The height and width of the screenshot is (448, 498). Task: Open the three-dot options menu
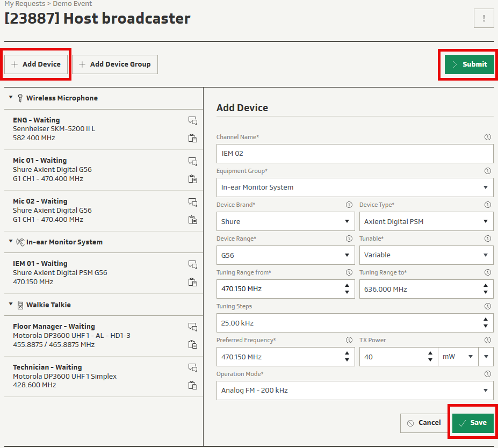[x=483, y=18]
